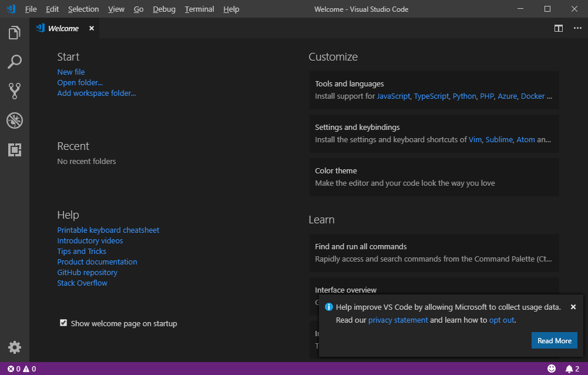Click errors and warnings status indicator
This screenshot has height=375, width=588.
pyautogui.click(x=22, y=369)
